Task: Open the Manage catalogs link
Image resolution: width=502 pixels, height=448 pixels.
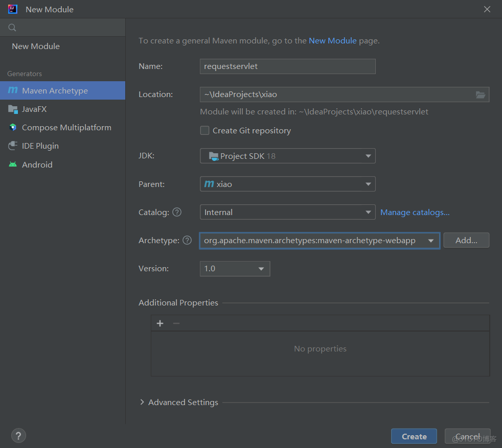Action: 415,212
